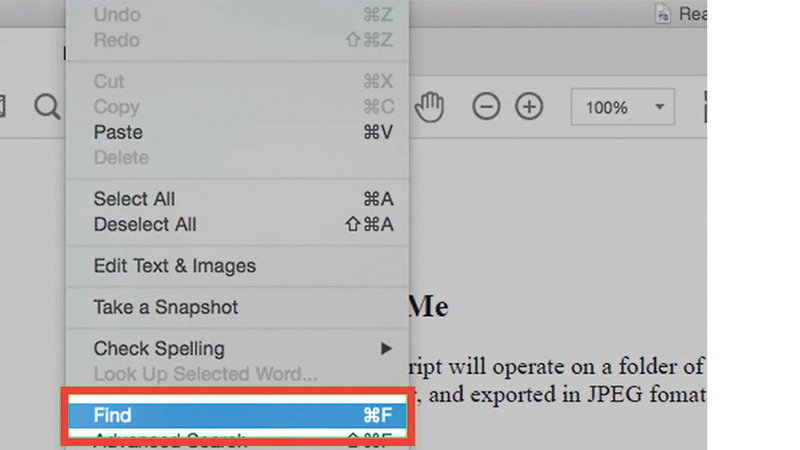Choose Select All menu entry
This screenshot has width=800, height=450.
coord(134,199)
